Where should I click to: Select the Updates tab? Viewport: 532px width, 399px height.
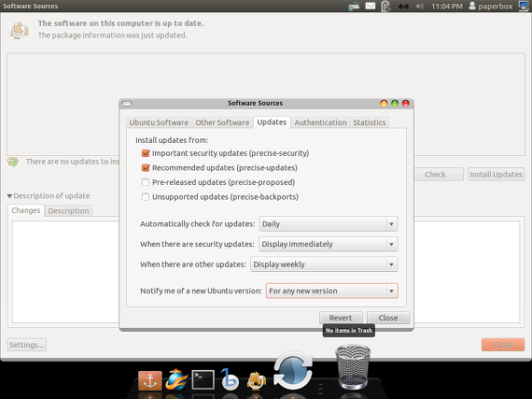tap(272, 122)
